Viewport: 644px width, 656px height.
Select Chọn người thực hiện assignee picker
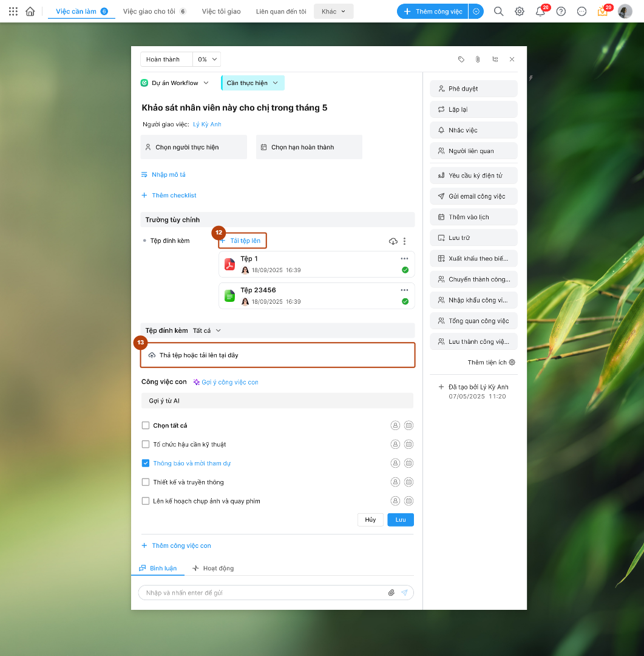click(194, 147)
